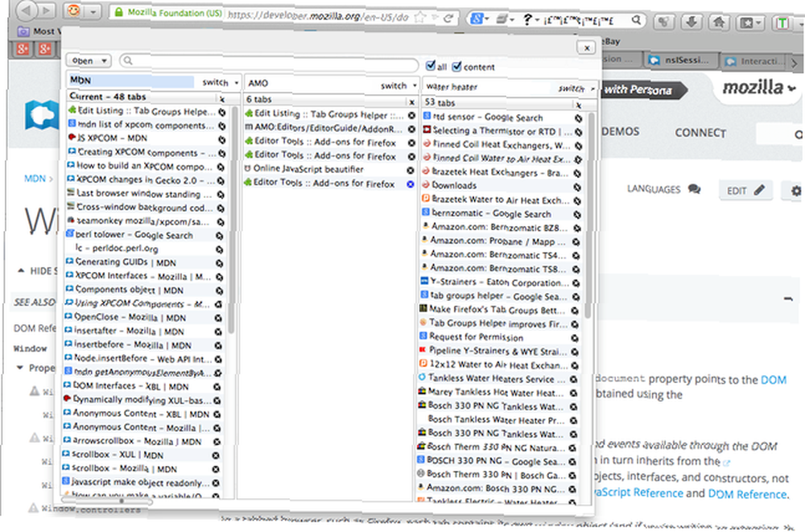Close tab 'JS XPCOM – MDN' via its x icon
805x532 pixels.
222,140
